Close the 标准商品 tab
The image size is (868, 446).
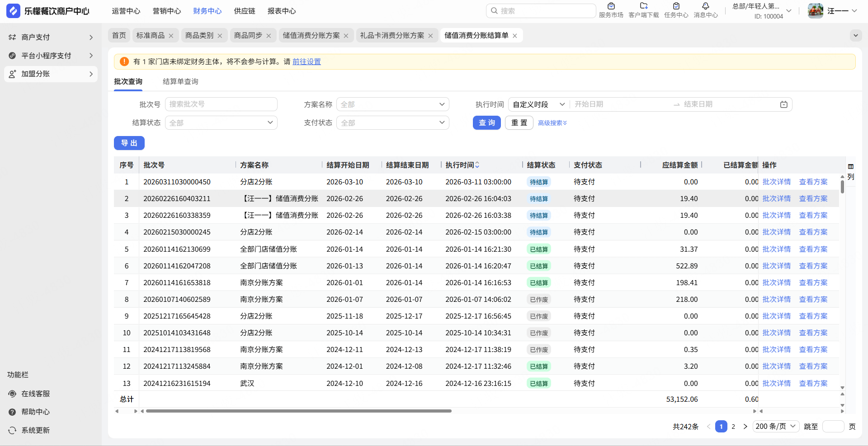click(171, 36)
